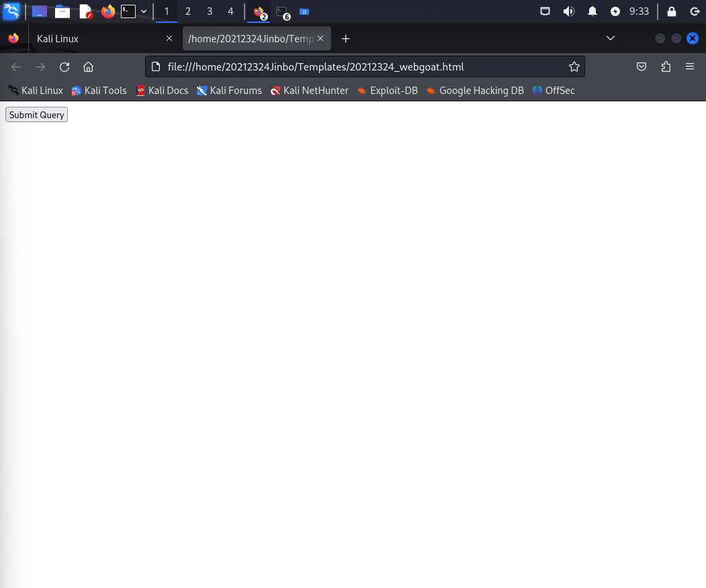Click the Submit Query button
The height and width of the screenshot is (588, 706).
point(36,115)
